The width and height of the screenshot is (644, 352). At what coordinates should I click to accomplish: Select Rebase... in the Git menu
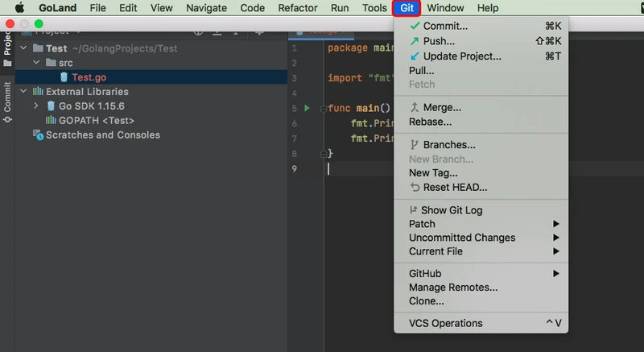pos(481,122)
